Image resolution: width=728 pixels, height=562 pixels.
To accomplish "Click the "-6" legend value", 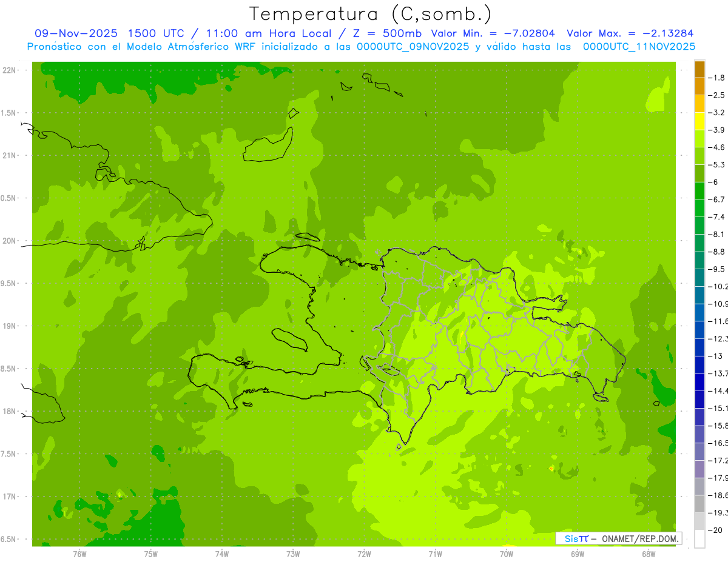I will pyautogui.click(x=713, y=182).
